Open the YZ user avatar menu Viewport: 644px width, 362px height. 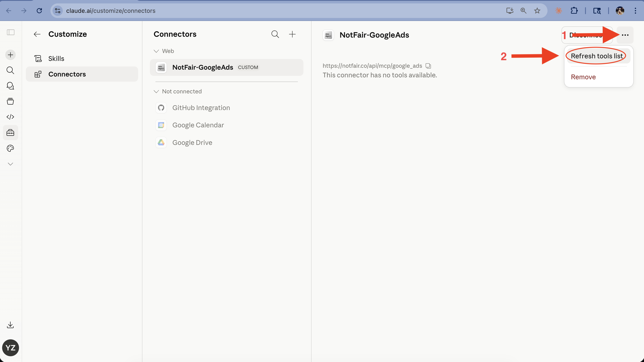coord(10,347)
